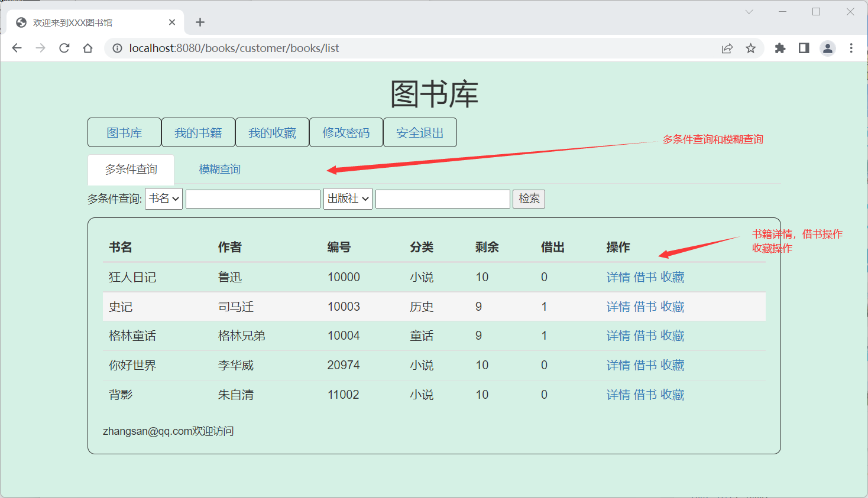Click 安全退出 to log out
This screenshot has width=868, height=498.
click(420, 132)
